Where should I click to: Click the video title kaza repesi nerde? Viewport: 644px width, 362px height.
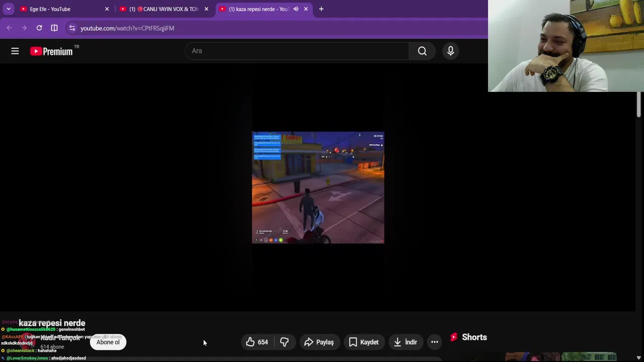(52, 323)
